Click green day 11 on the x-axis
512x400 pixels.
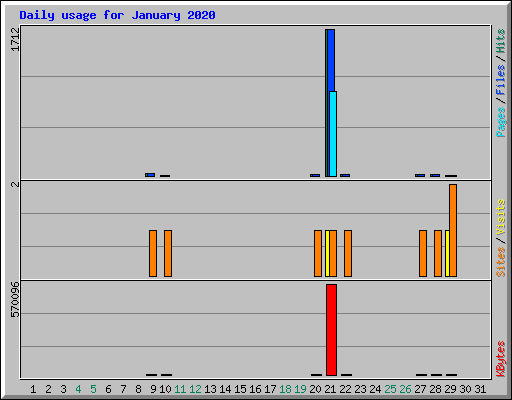tap(180, 389)
